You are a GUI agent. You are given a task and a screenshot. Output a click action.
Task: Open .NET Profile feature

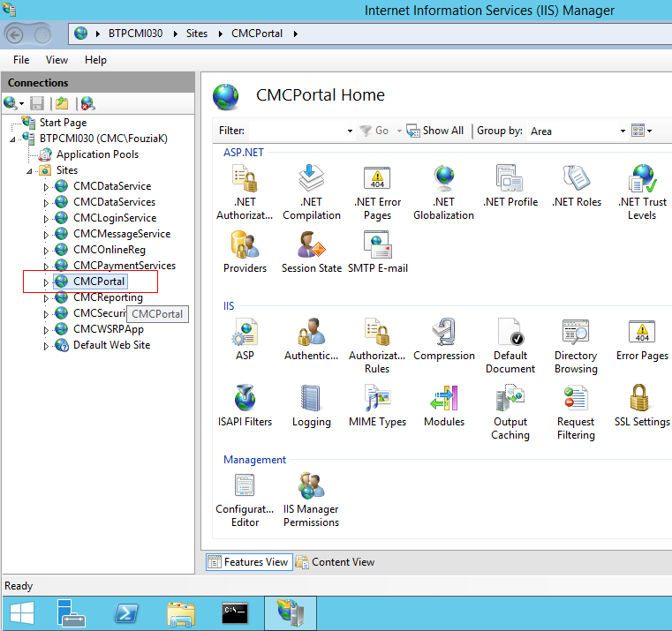tap(510, 186)
